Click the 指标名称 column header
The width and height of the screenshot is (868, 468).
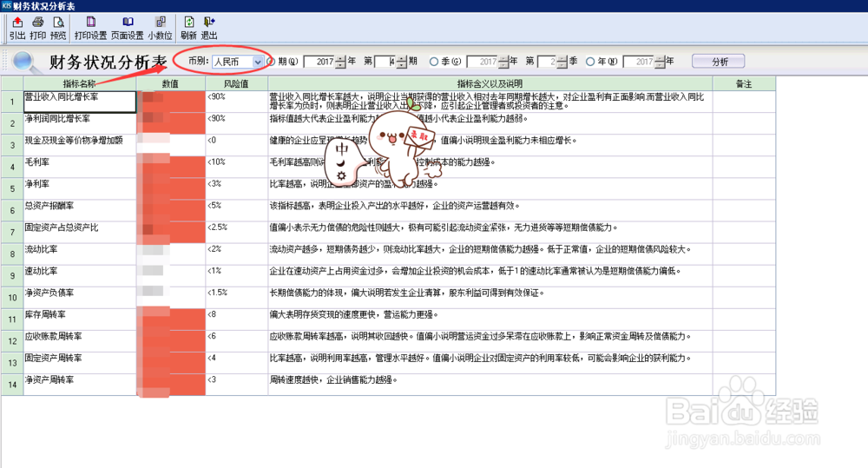coord(80,83)
